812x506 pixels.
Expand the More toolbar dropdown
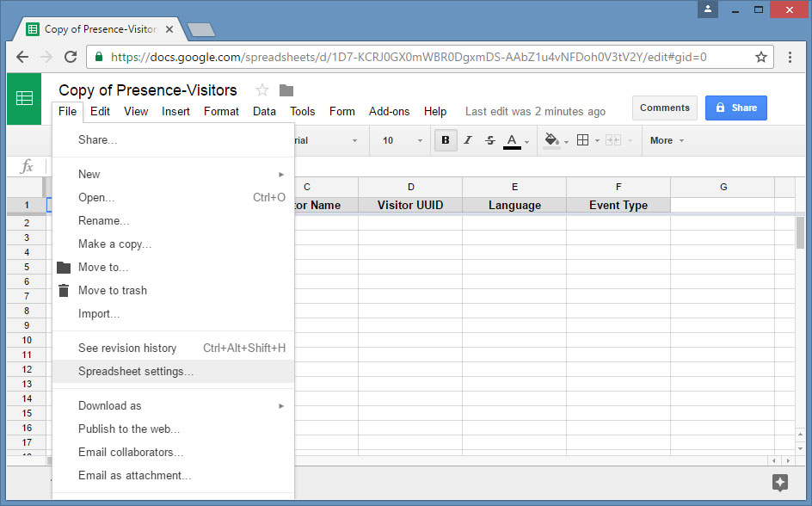pos(667,140)
